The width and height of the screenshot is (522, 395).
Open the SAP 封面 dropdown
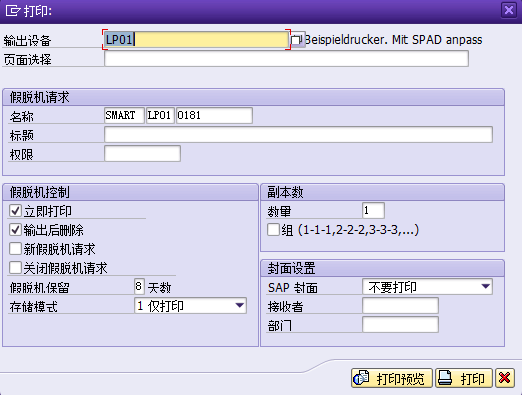(x=427, y=287)
